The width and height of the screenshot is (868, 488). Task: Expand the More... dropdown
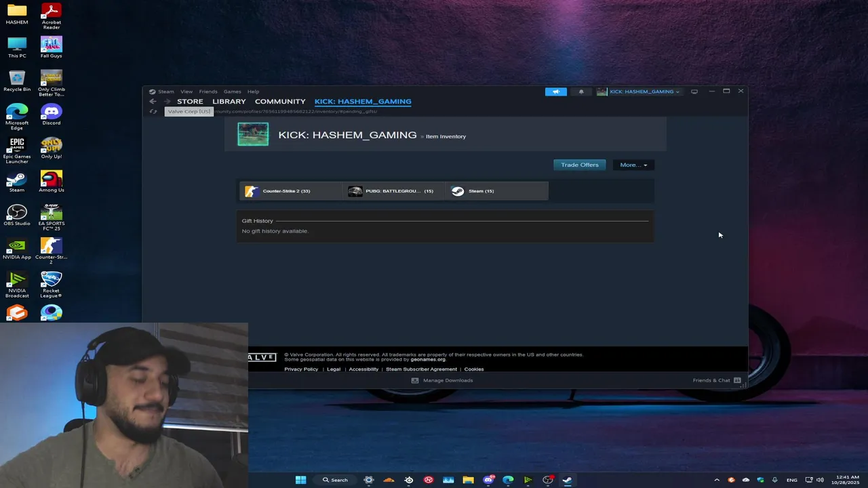click(x=633, y=165)
